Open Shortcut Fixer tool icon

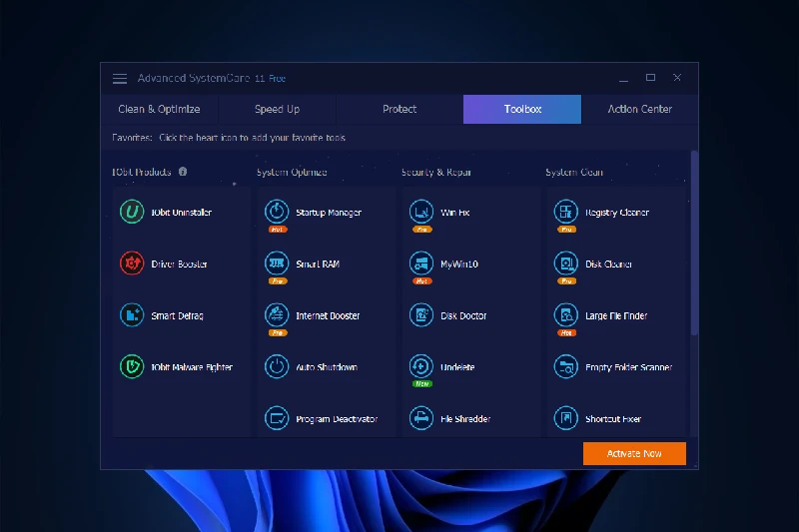566,418
